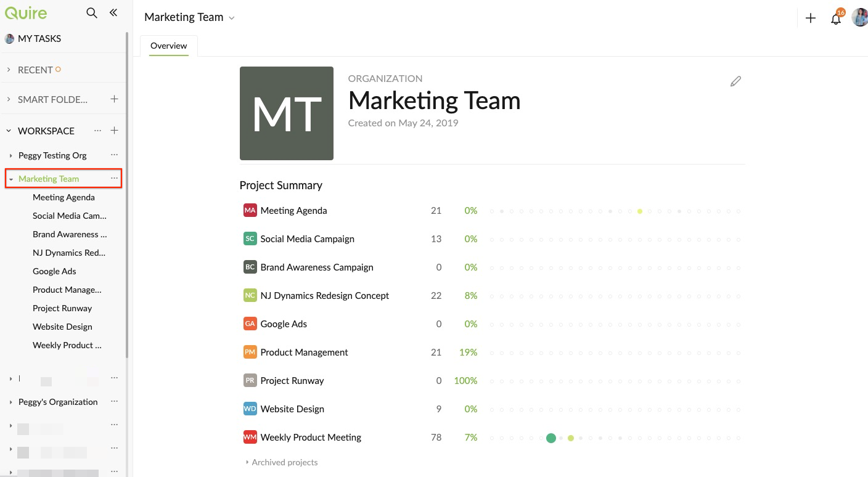The height and width of the screenshot is (477, 868).
Task: Click large green dot in Weekly Product Meeting timeline
Action: [x=551, y=438]
